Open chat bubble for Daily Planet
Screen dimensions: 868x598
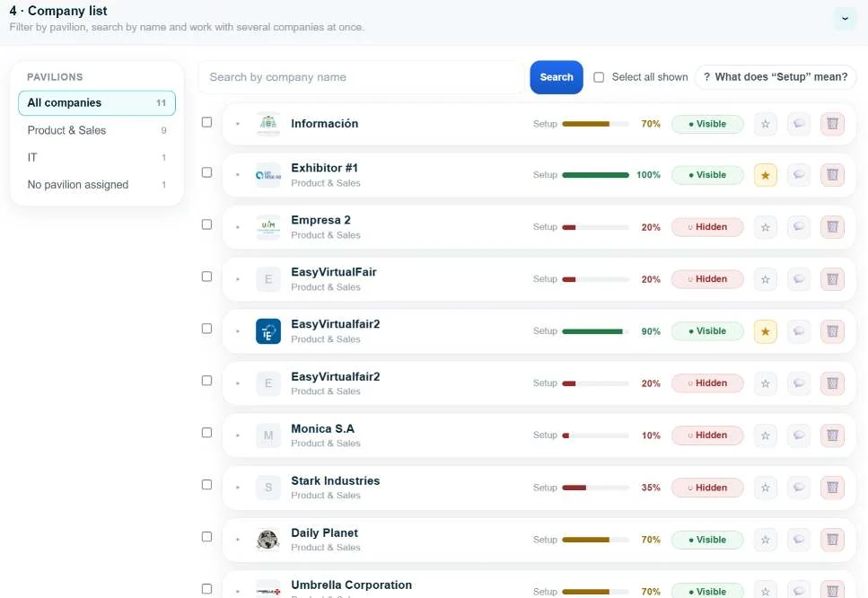(x=799, y=540)
